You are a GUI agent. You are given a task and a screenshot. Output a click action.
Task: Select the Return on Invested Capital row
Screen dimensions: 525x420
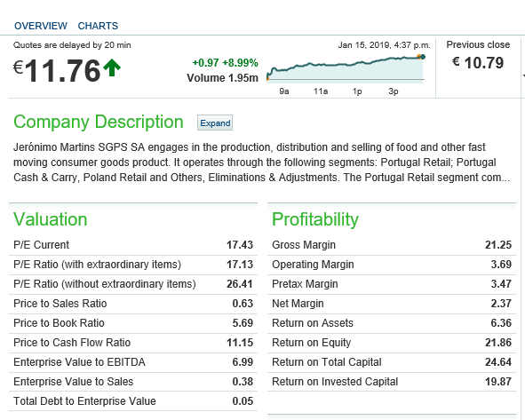pos(392,382)
